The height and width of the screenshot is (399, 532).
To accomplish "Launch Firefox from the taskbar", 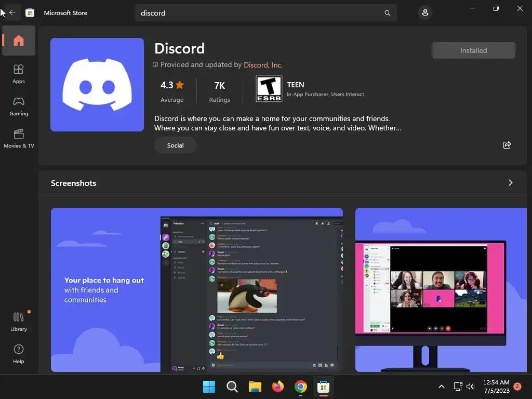I will (x=278, y=387).
